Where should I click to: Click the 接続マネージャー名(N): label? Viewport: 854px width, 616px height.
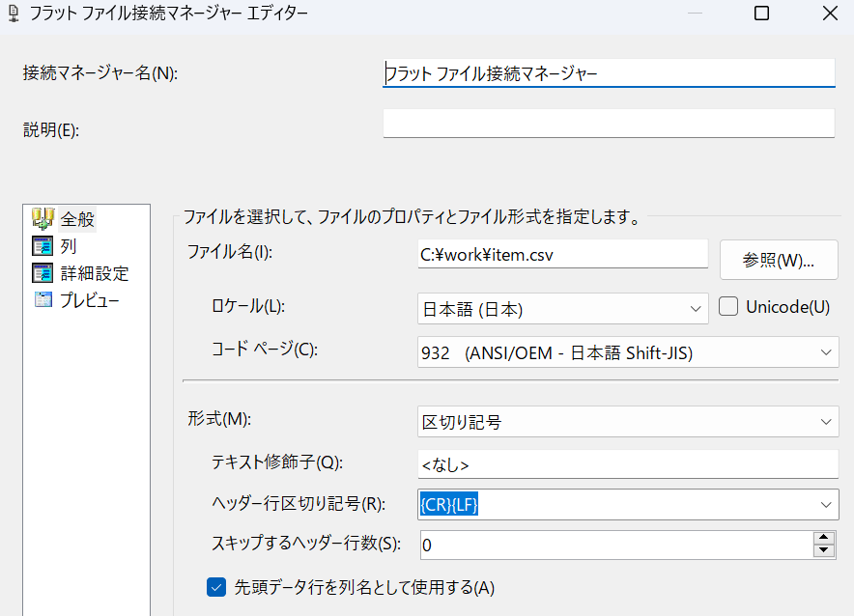tap(100, 73)
